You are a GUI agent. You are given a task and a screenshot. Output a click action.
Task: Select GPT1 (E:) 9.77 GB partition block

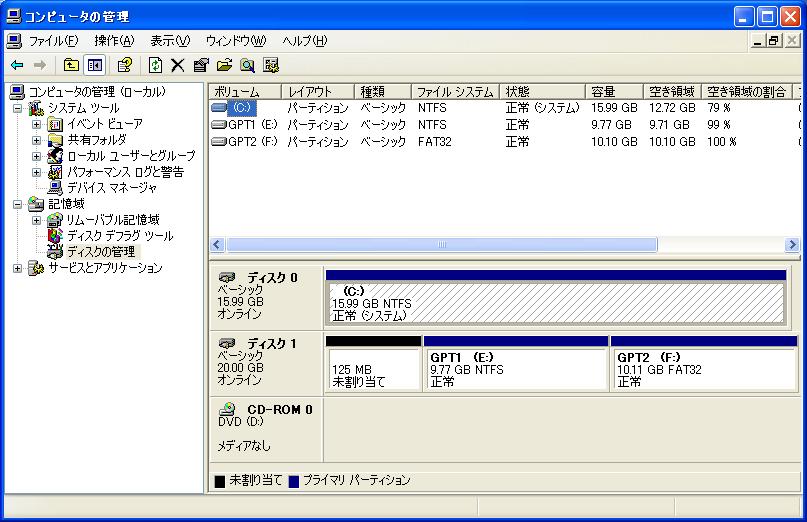pos(516,363)
